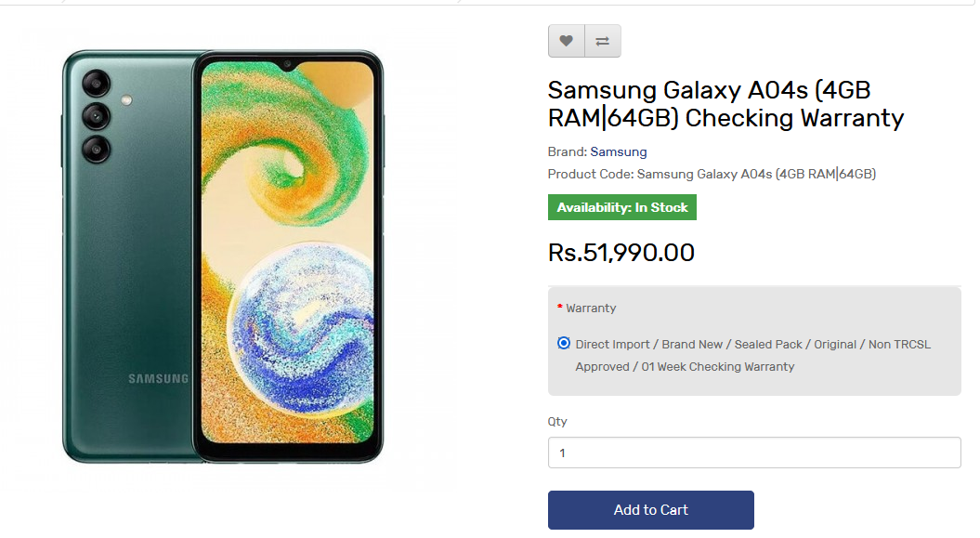Screen dimensions: 980x538
Task: Click the red required asterisk beside Warranty
Action: (x=559, y=307)
